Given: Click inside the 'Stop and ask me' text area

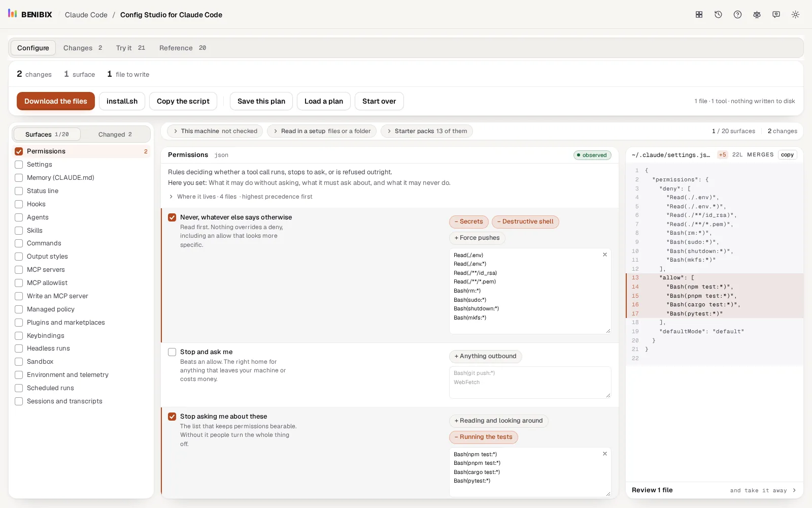Looking at the screenshot, I should click(530, 383).
